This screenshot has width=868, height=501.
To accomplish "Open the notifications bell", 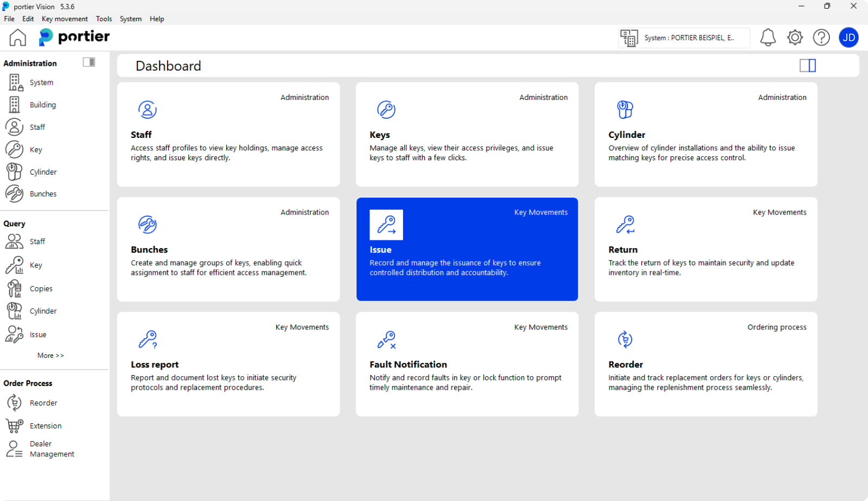I will click(x=768, y=37).
